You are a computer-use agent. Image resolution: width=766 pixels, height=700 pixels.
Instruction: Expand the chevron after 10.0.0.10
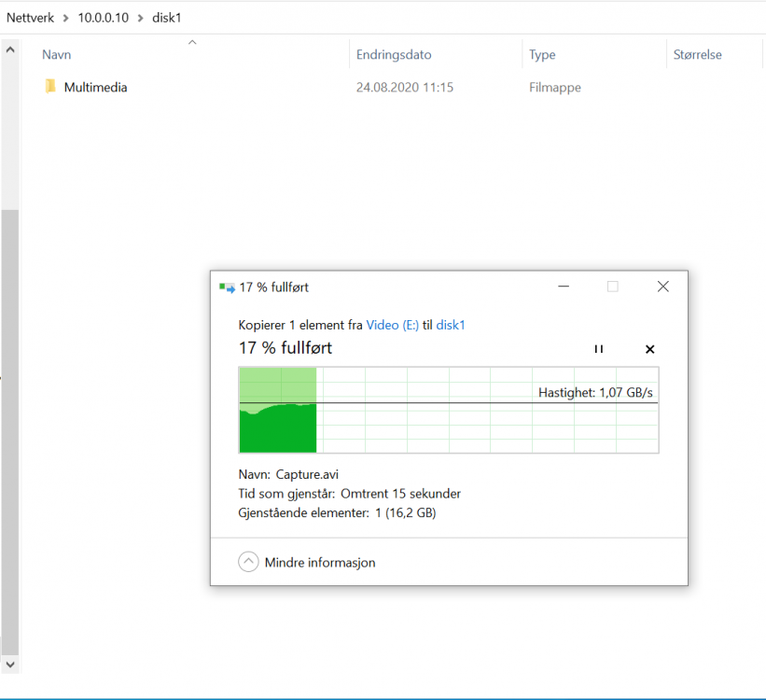pos(140,18)
